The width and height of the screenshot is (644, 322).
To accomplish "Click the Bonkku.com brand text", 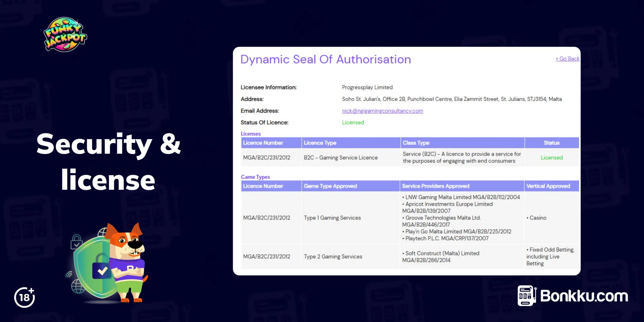I will point(584,296).
